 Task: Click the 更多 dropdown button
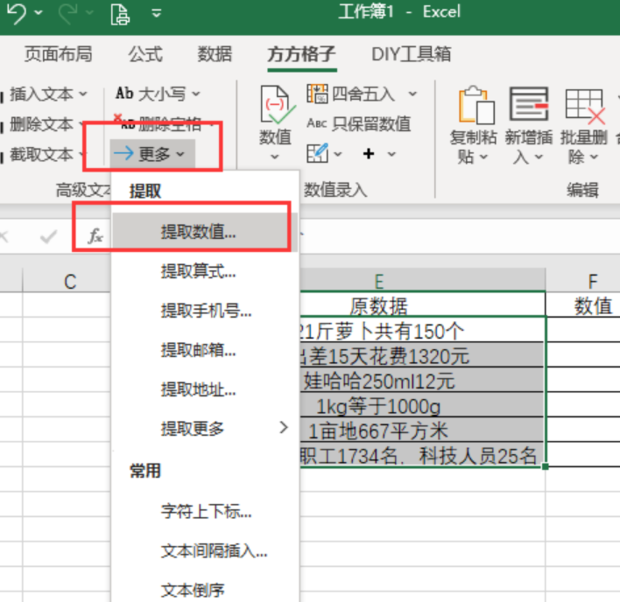[x=152, y=154]
